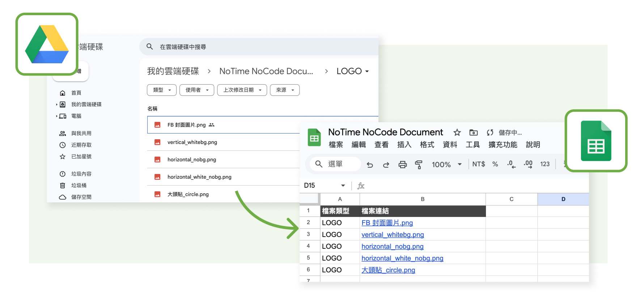The image size is (644, 306).
Task: Expand Computers tree arrow in sidebar
Action: [57, 116]
